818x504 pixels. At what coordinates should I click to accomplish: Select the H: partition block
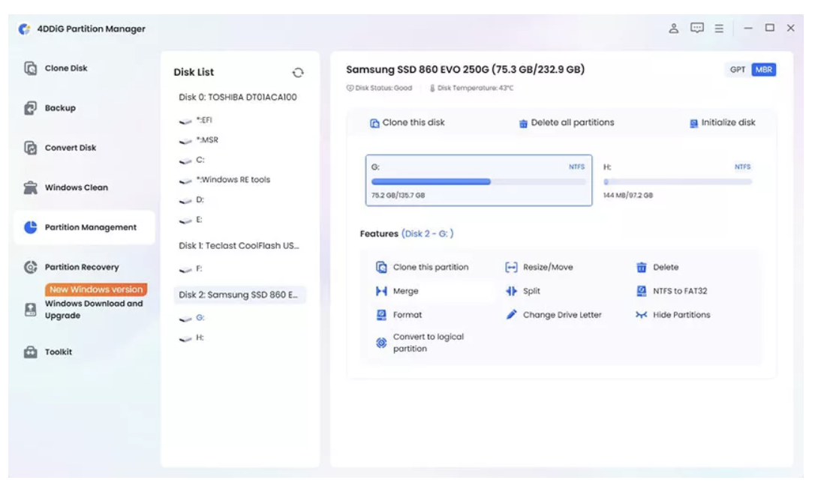[x=678, y=180]
